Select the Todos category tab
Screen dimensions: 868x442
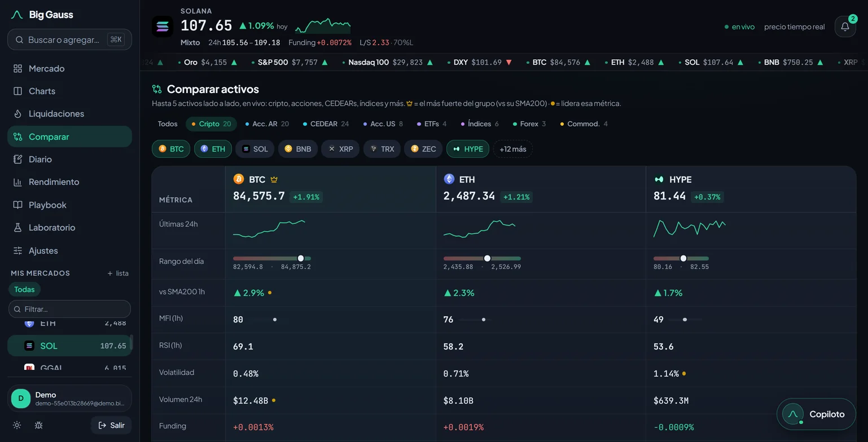point(168,124)
